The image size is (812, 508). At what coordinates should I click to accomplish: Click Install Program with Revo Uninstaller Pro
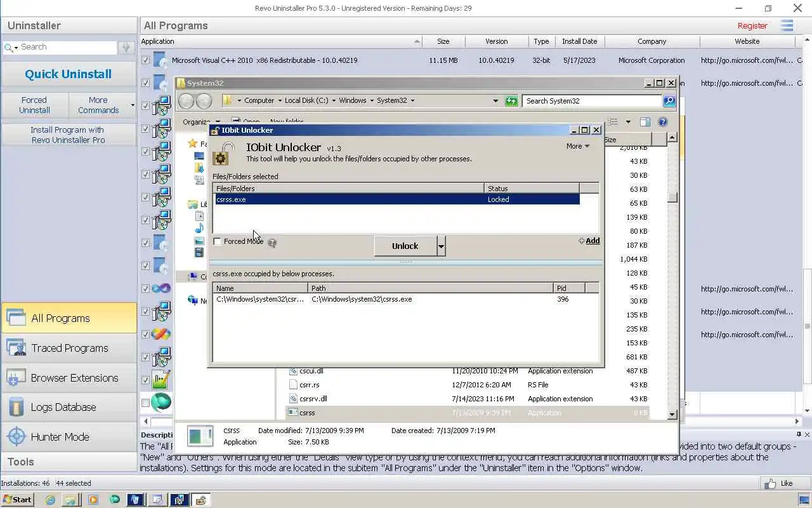point(69,135)
